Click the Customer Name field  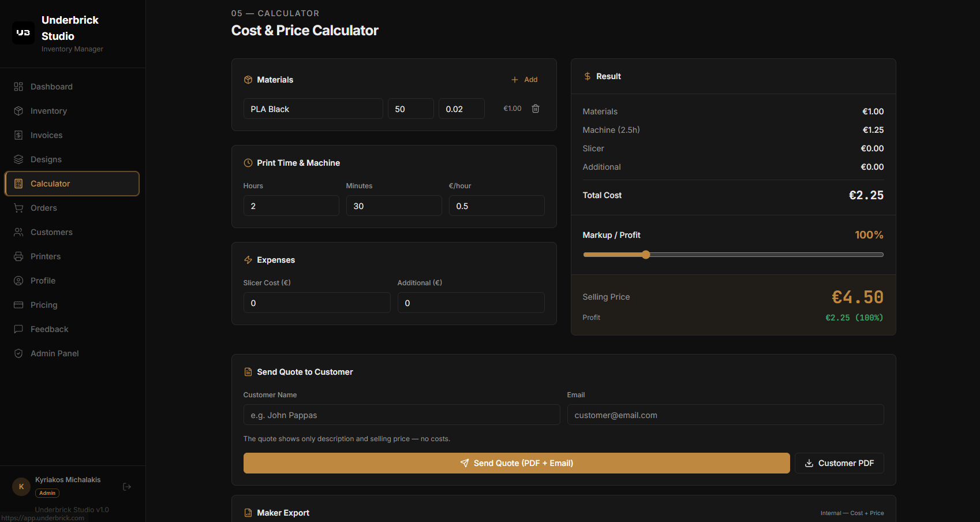click(x=402, y=415)
